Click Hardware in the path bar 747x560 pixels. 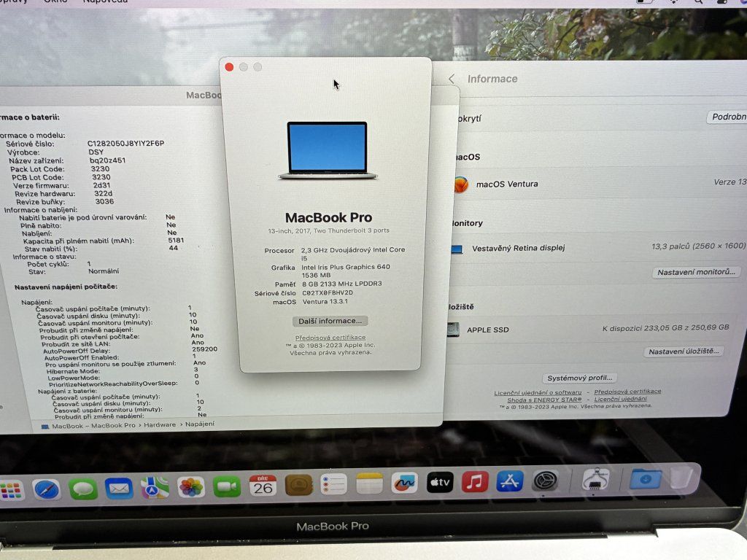159,424
